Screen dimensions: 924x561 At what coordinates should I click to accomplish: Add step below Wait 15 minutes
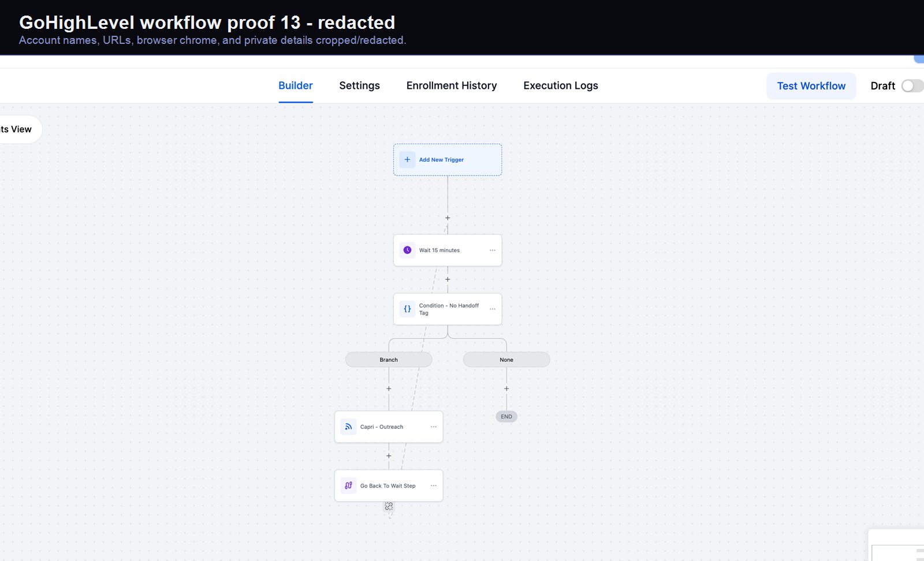click(x=448, y=279)
